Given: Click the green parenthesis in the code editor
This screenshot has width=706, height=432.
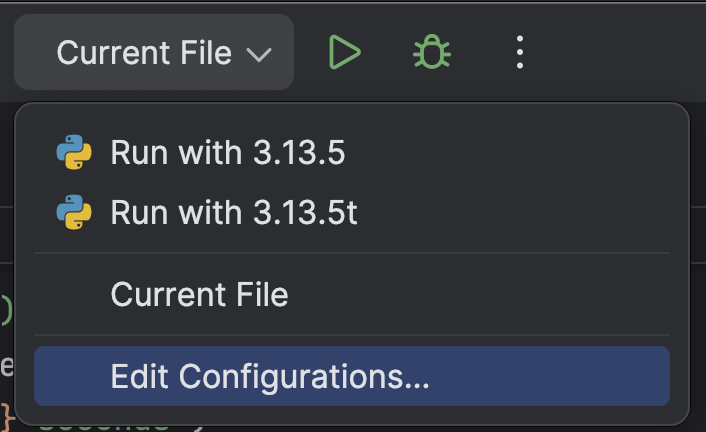Looking at the screenshot, I should click(x=6, y=311).
